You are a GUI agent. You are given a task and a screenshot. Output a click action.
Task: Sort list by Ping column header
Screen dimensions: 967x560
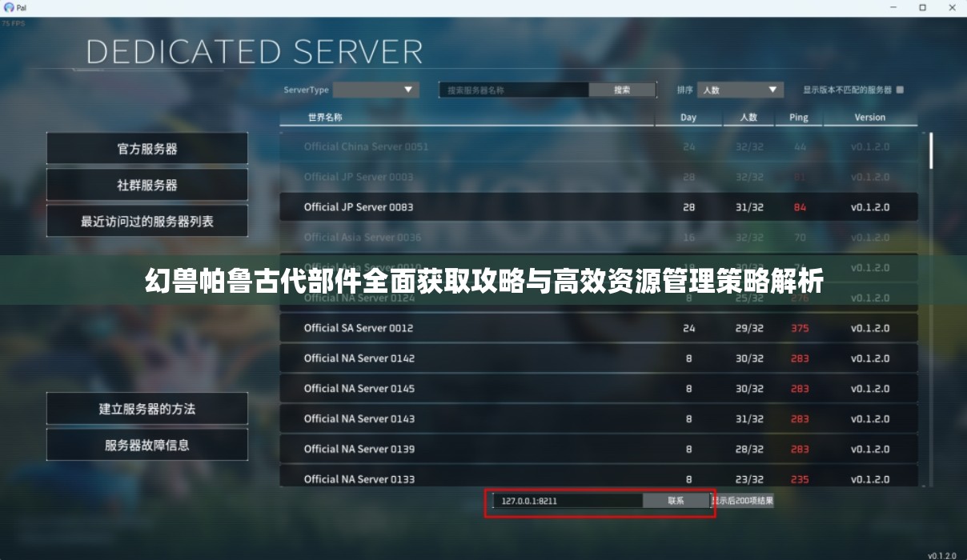798,118
